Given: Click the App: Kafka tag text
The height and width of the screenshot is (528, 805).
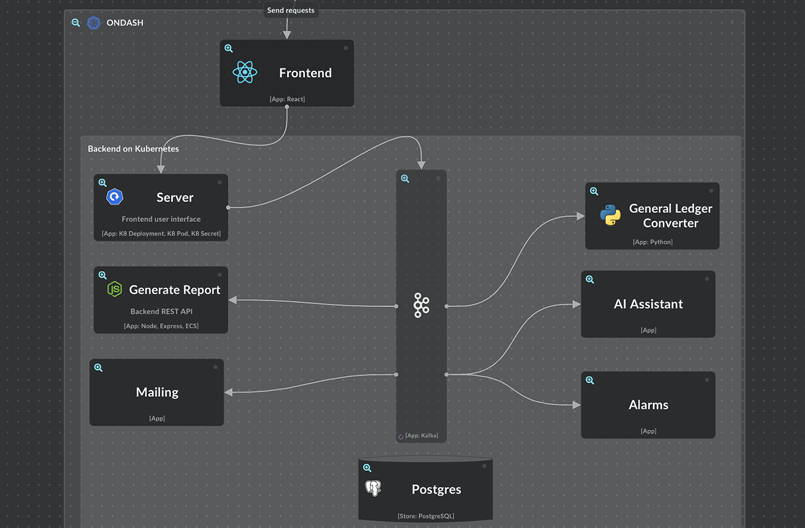Looking at the screenshot, I should click(421, 436).
